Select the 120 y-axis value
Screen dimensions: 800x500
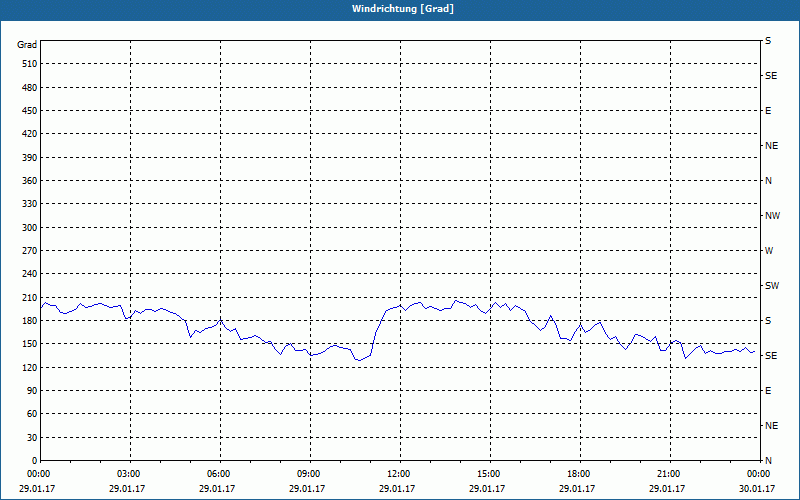[30, 367]
